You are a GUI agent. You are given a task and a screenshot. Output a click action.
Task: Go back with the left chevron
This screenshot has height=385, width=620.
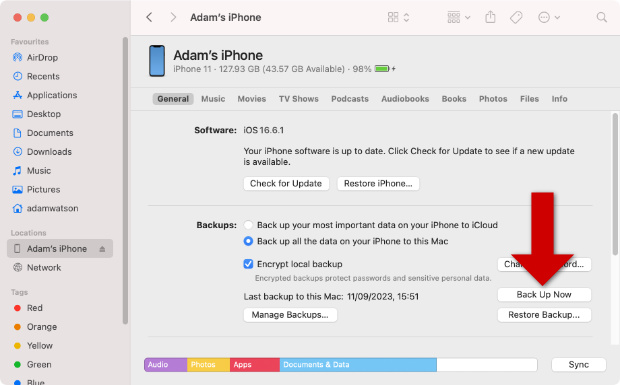pos(149,17)
